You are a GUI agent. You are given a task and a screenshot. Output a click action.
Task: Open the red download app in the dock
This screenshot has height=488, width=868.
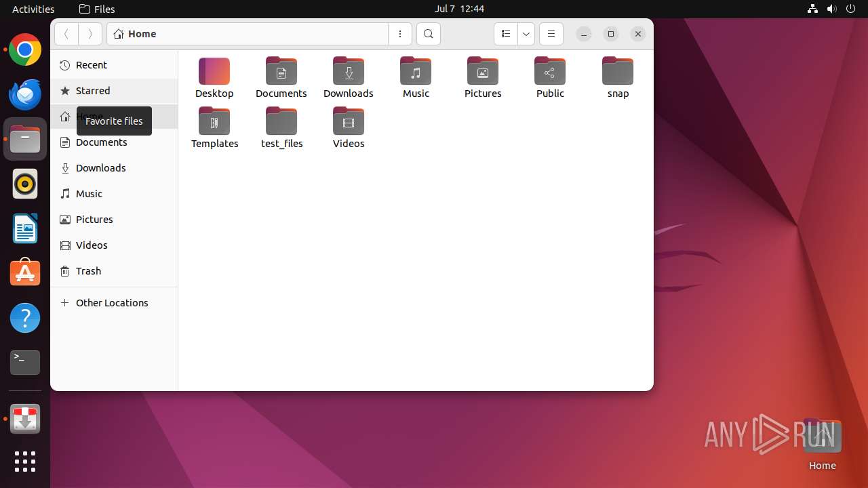[x=25, y=420]
